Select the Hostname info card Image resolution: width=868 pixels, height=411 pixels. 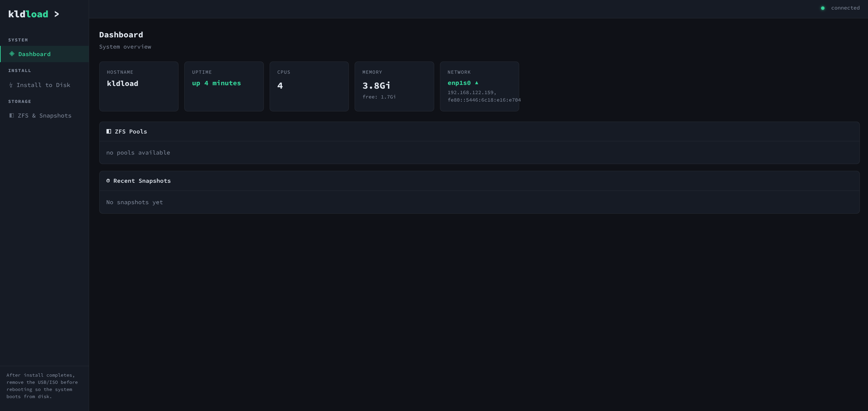pos(139,86)
